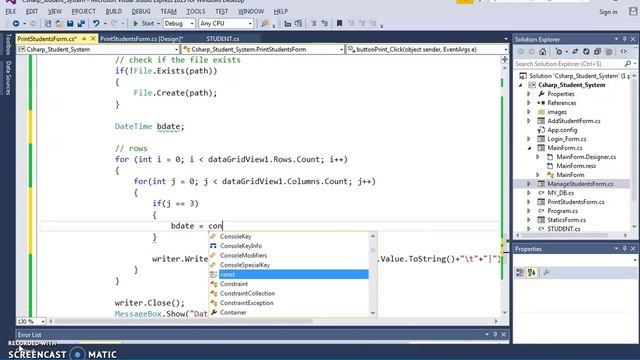Viewport: 640px width, 360px height.
Task: Click Home icon in Solution Explorer
Action: 542,52
